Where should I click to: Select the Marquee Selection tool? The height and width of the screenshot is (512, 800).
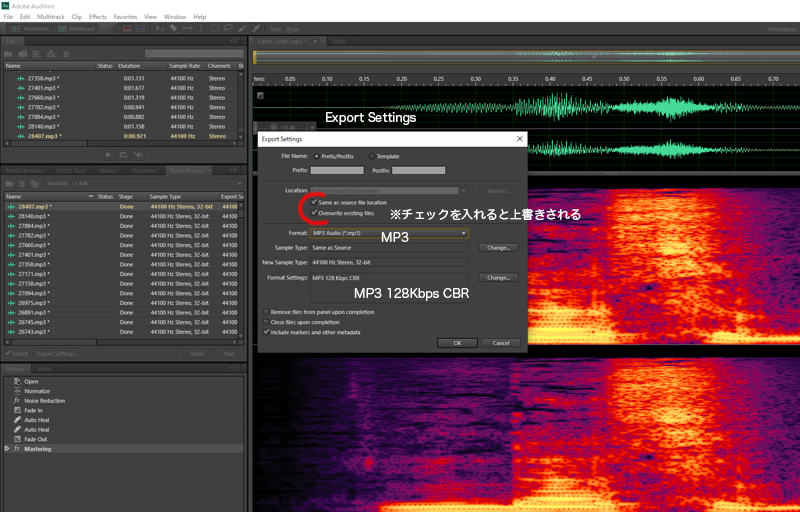tap(215, 29)
